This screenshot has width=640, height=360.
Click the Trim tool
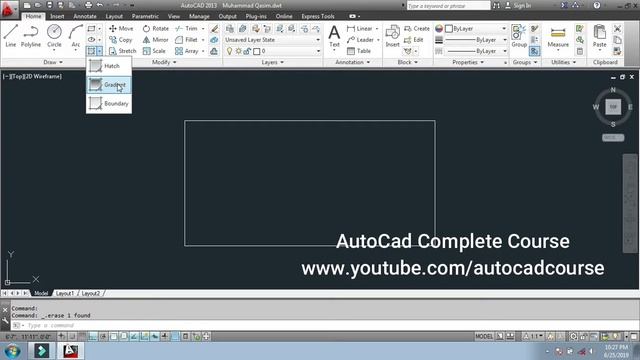pos(186,29)
